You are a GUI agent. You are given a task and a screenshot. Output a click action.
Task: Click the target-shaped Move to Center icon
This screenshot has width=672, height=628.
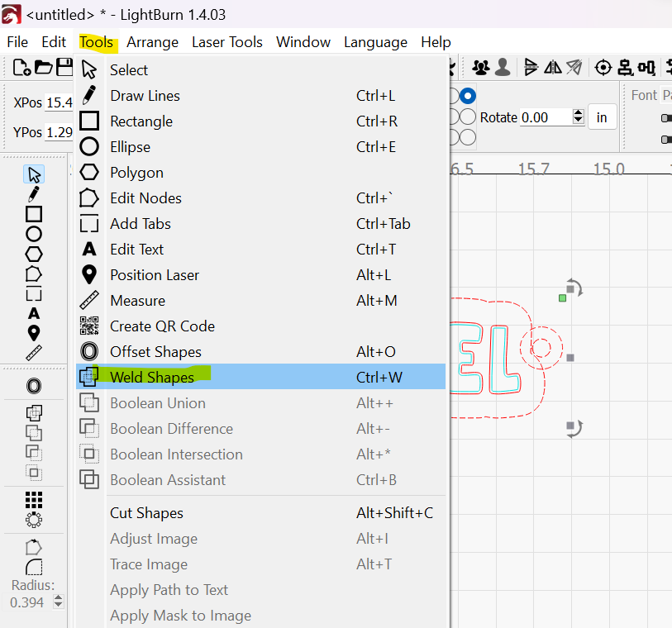(603, 68)
